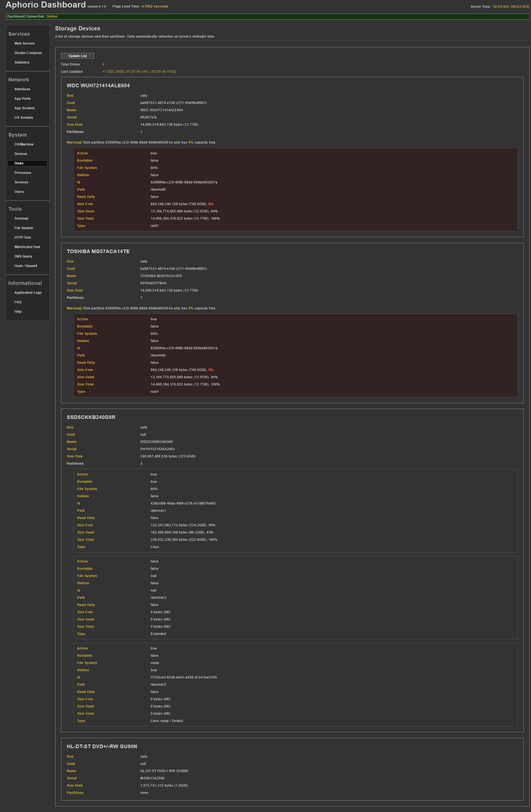Select Devices under System
The image size is (531, 812).
point(21,154)
